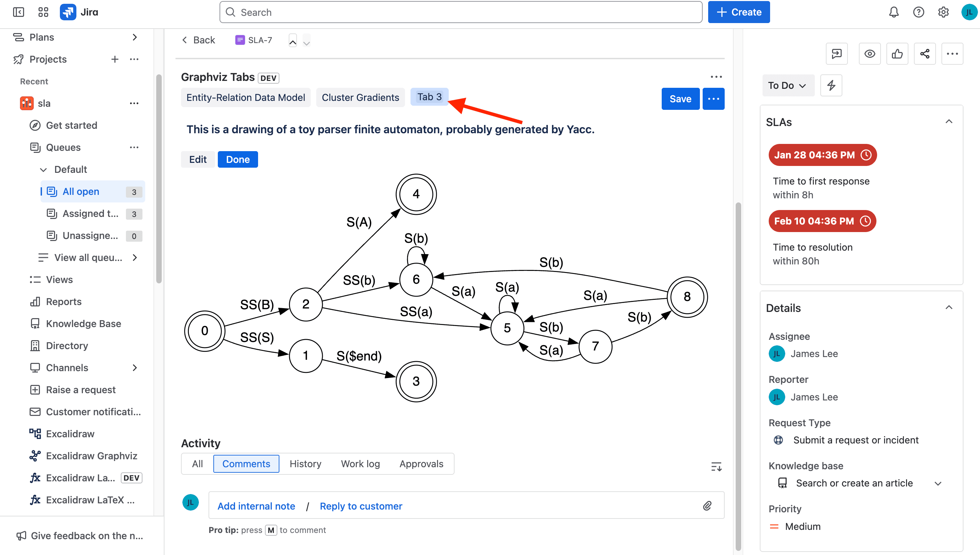Toggle activity sort order icon

[716, 467]
